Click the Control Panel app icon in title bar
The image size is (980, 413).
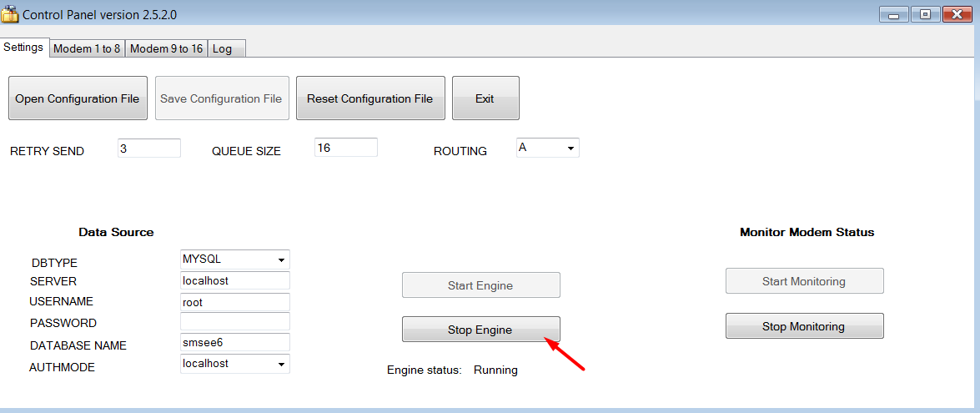[x=9, y=14]
